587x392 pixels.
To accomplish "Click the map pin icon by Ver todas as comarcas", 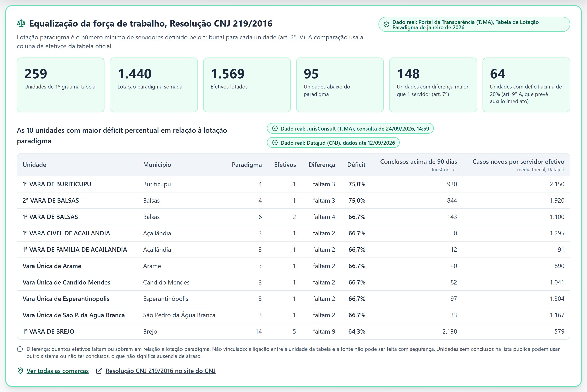I will (x=20, y=371).
